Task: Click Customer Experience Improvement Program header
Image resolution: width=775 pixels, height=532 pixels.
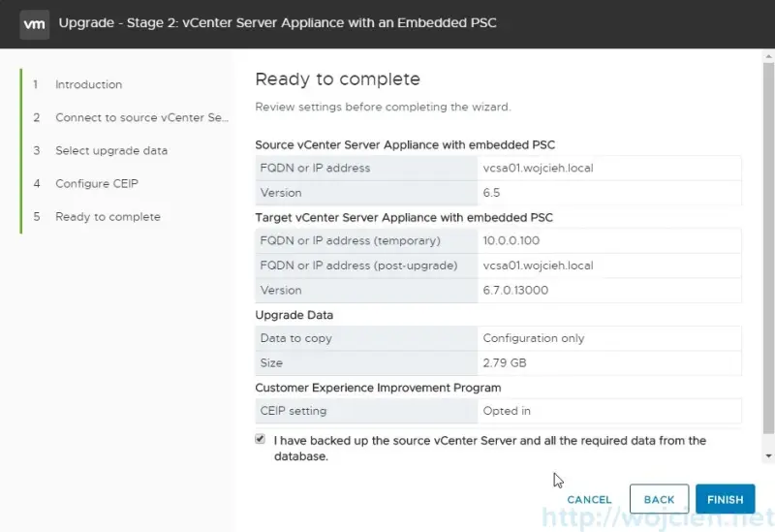Action: pyautogui.click(x=378, y=388)
